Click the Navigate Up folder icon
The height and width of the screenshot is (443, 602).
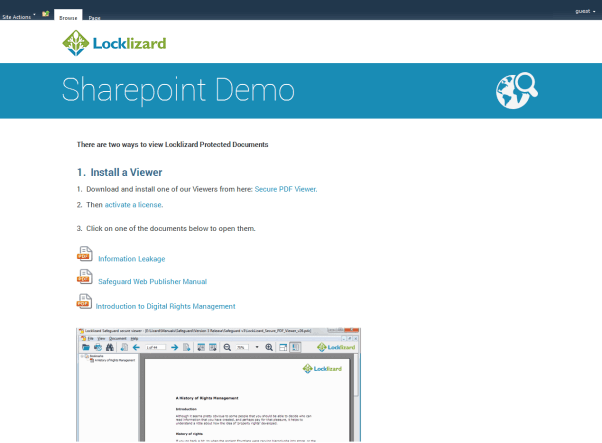[46, 14]
